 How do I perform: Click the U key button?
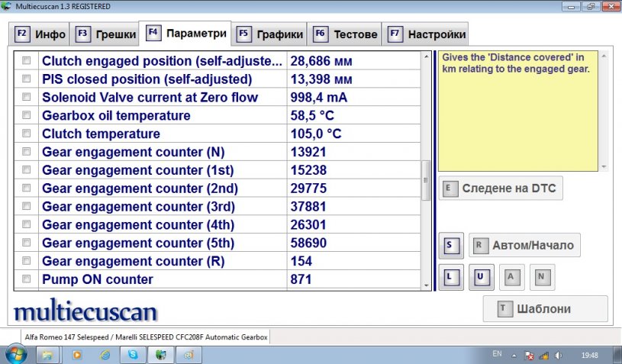(480, 277)
